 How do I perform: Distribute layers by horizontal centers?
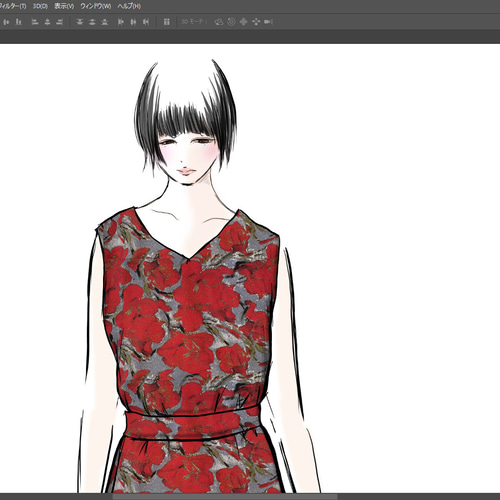coord(133,22)
